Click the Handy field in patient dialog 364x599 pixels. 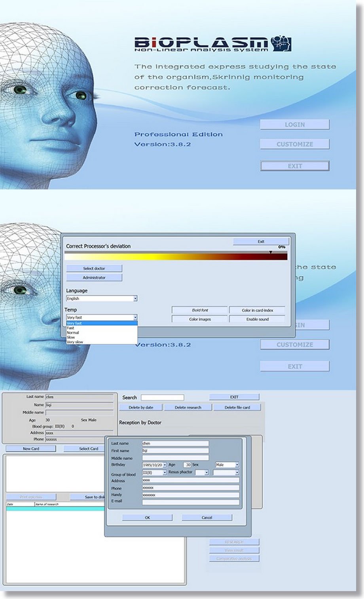coord(191,495)
